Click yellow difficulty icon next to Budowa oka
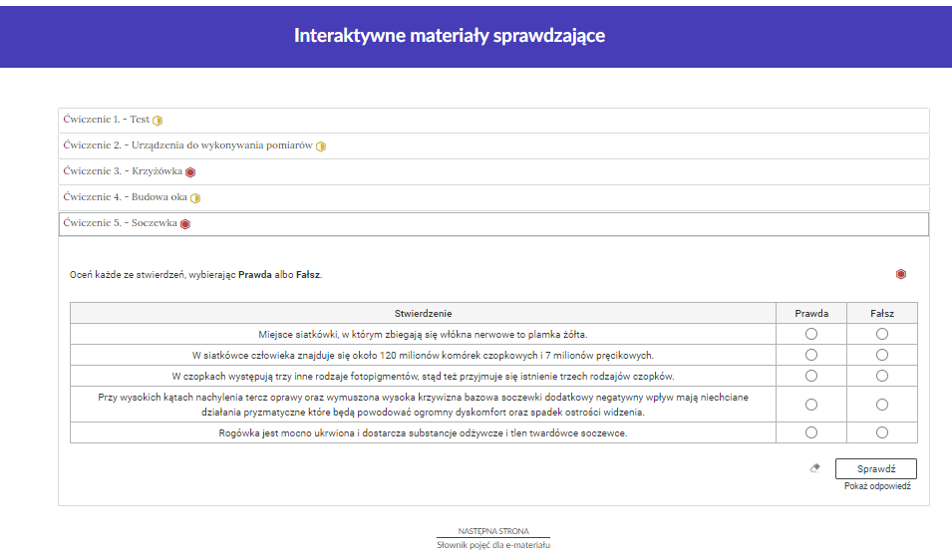The width and height of the screenshot is (952, 560). pos(195,198)
